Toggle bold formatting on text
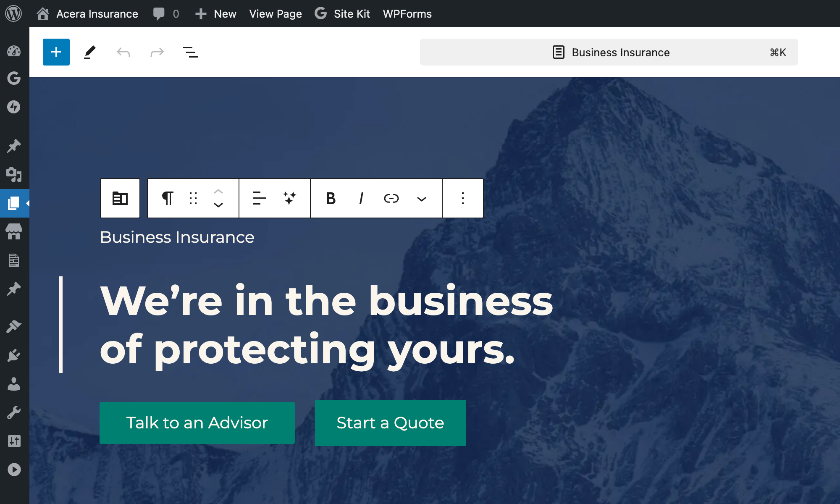The height and width of the screenshot is (504, 840). pyautogui.click(x=329, y=197)
